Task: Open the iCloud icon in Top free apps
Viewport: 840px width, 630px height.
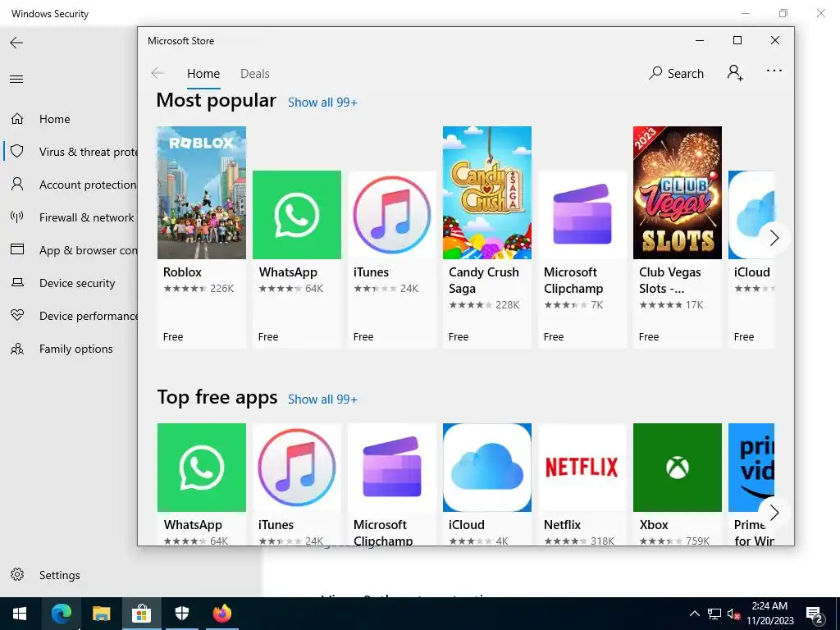Action: pyautogui.click(x=487, y=468)
